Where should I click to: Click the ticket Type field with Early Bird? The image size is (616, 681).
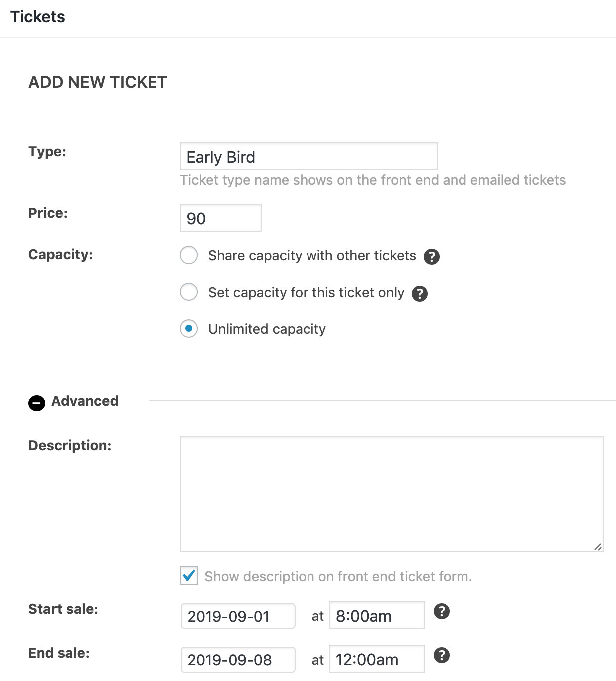click(x=309, y=157)
